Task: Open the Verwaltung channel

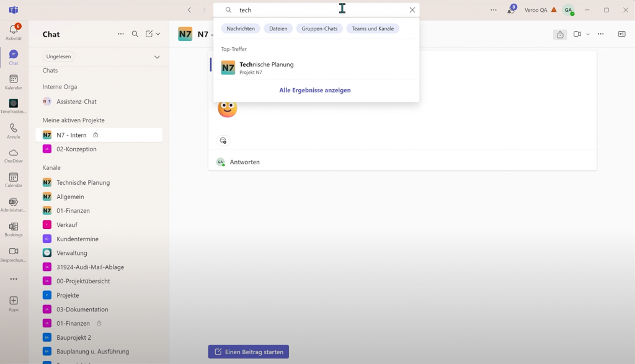Action: (99, 252)
